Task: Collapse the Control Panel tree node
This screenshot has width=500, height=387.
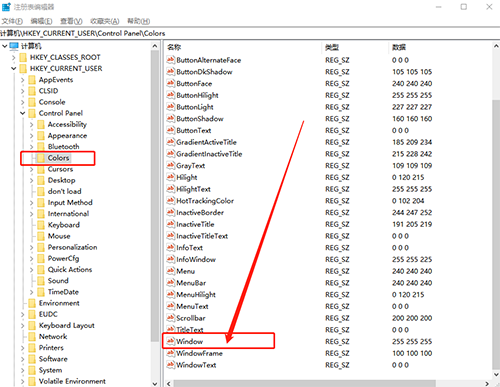Action: coord(22,113)
